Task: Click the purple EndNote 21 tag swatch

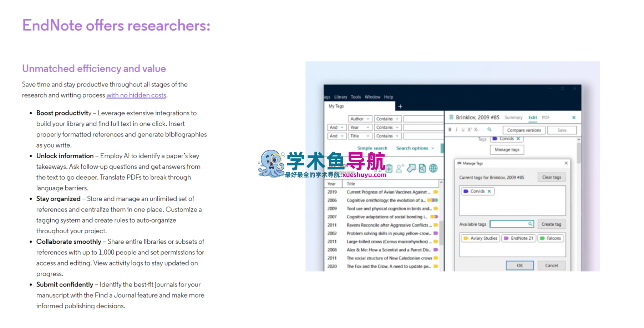Action: click(506, 238)
